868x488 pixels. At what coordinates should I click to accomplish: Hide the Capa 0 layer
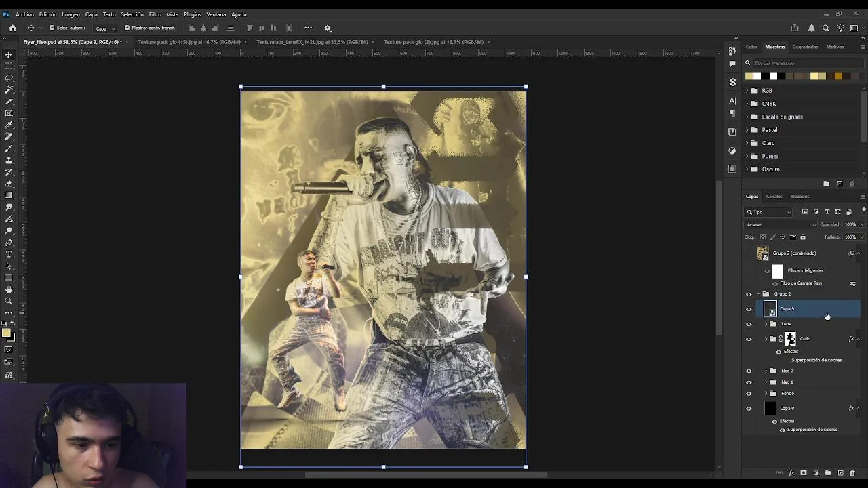click(x=749, y=409)
